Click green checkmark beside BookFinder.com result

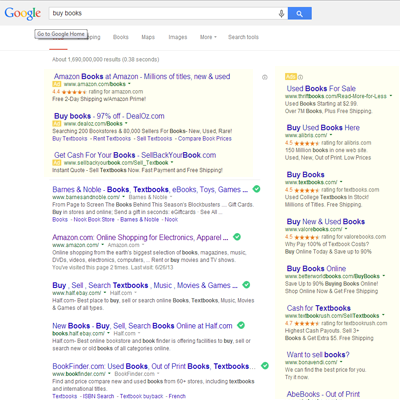coord(265,366)
